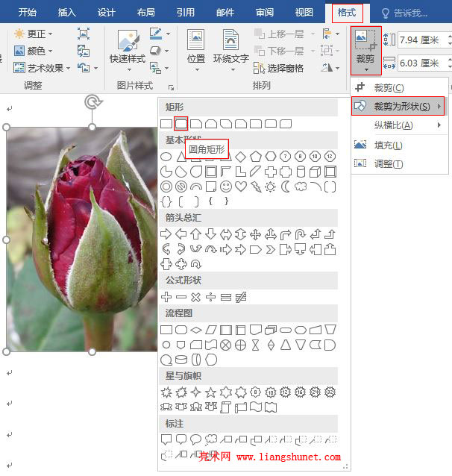
Task: Select the pentagon shape
Action: [256, 157]
